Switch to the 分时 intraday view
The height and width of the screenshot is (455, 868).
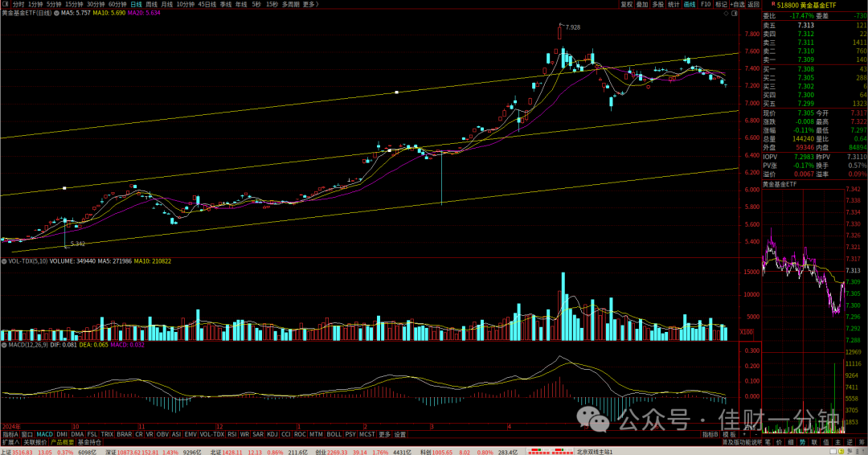tap(18, 5)
